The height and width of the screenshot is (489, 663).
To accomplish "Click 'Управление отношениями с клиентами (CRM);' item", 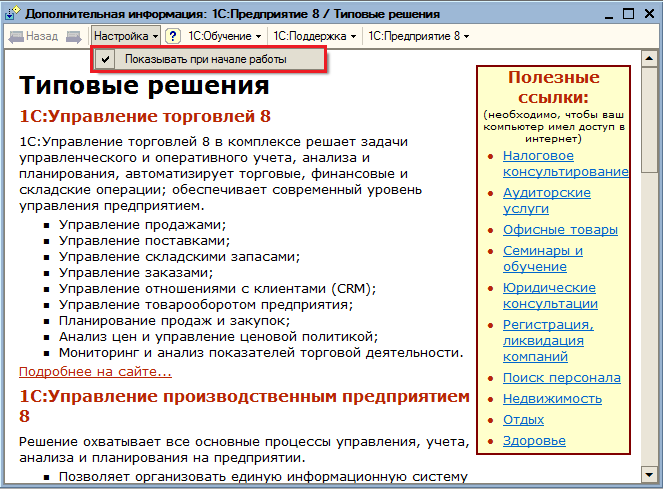I will pyautogui.click(x=217, y=289).
